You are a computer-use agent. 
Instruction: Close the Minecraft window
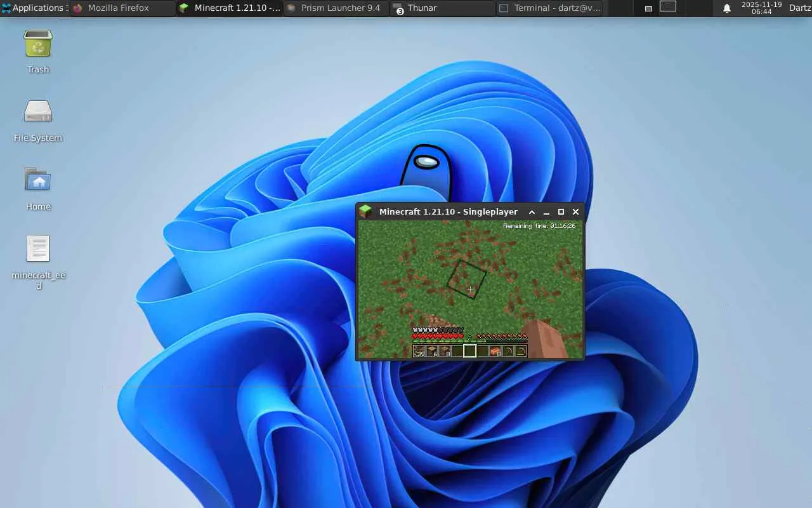click(x=575, y=212)
